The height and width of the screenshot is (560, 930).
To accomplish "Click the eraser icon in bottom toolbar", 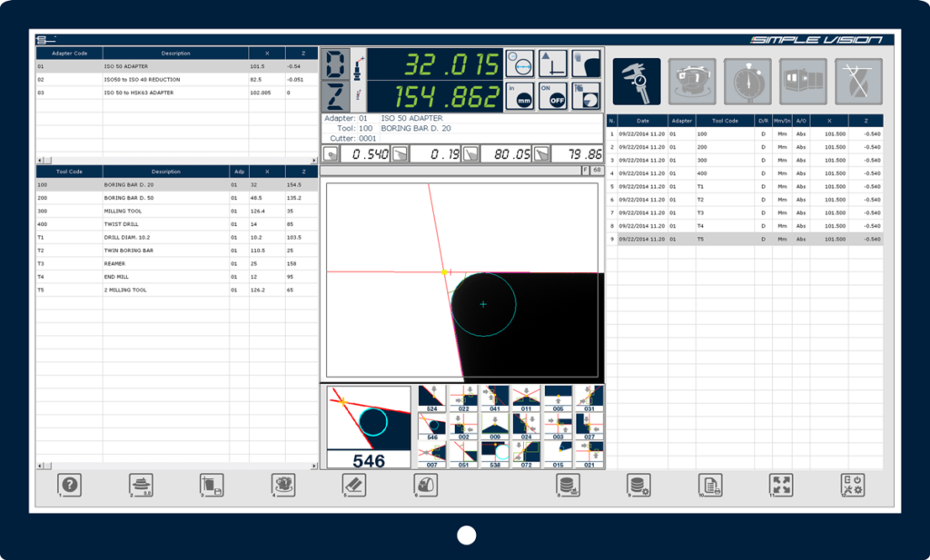I will [354, 485].
